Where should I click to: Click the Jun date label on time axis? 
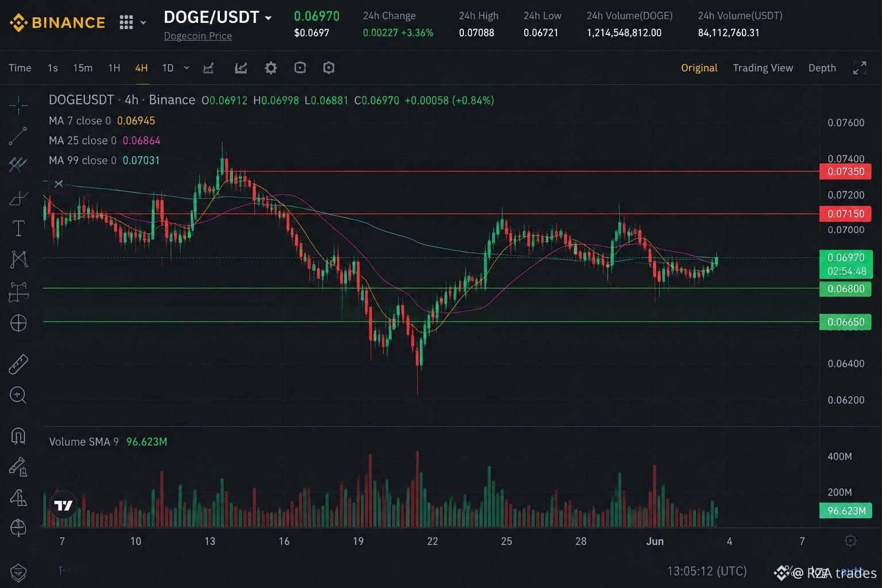[655, 541]
